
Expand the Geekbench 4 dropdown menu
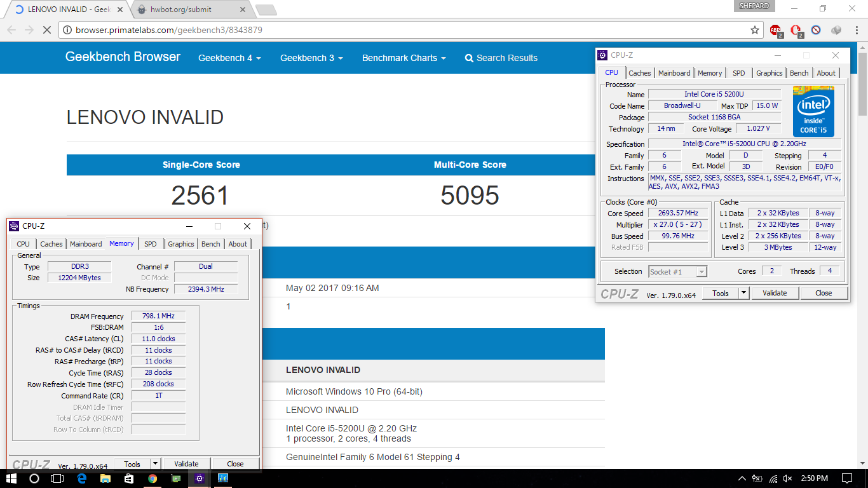click(x=230, y=58)
